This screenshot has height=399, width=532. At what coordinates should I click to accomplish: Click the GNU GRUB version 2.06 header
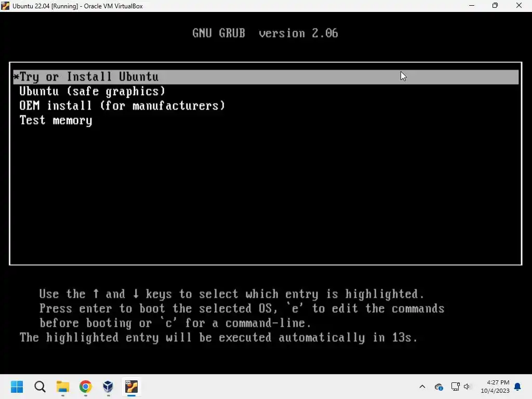(265, 33)
